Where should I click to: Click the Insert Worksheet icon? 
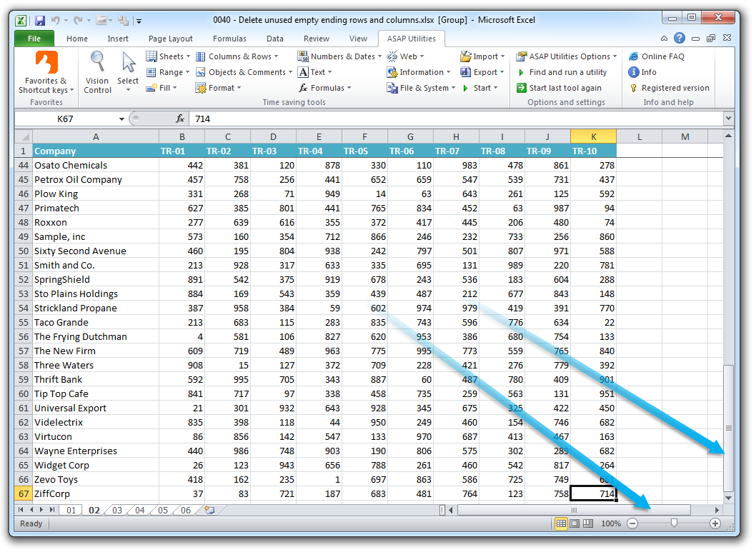tap(209, 510)
